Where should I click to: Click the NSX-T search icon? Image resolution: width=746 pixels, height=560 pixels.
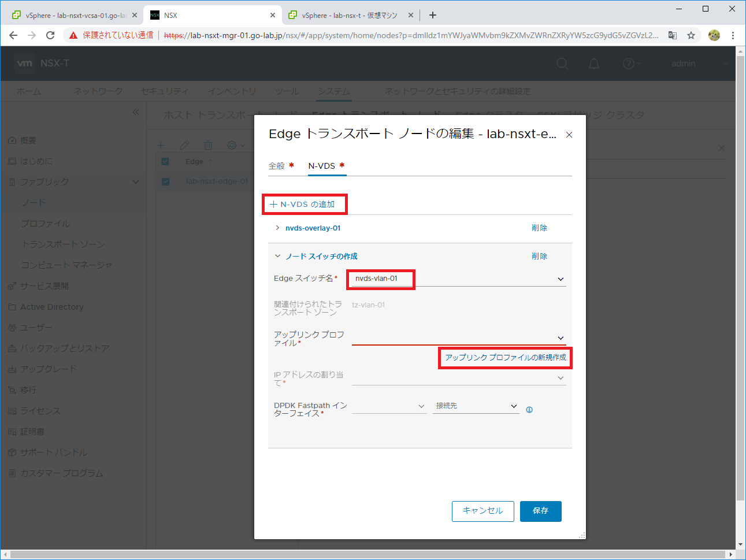tap(562, 64)
